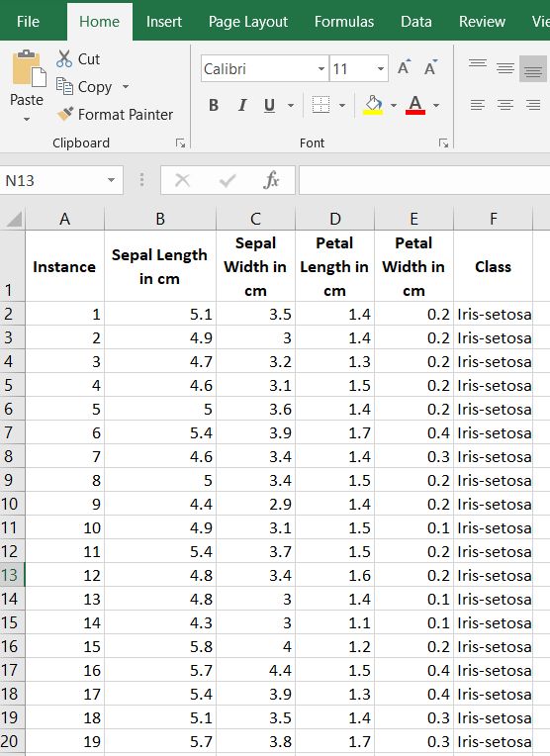The width and height of the screenshot is (550, 756).
Task: Switch to the Data tab
Action: coord(416,22)
